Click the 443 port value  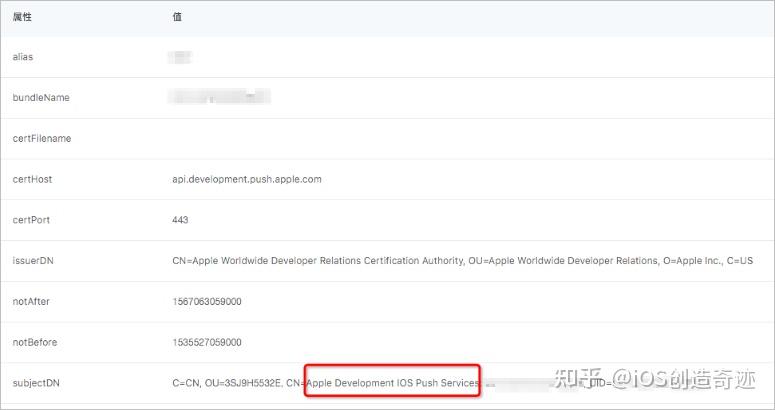180,220
